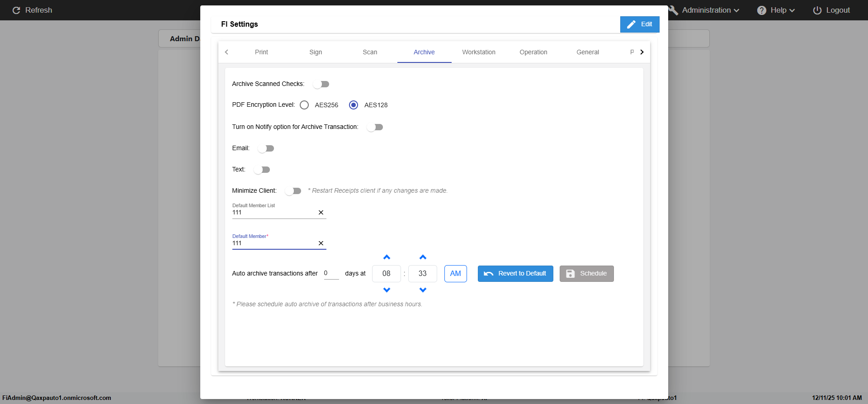This screenshot has width=868, height=404.
Task: Click the auto archive days input field
Action: click(331, 273)
